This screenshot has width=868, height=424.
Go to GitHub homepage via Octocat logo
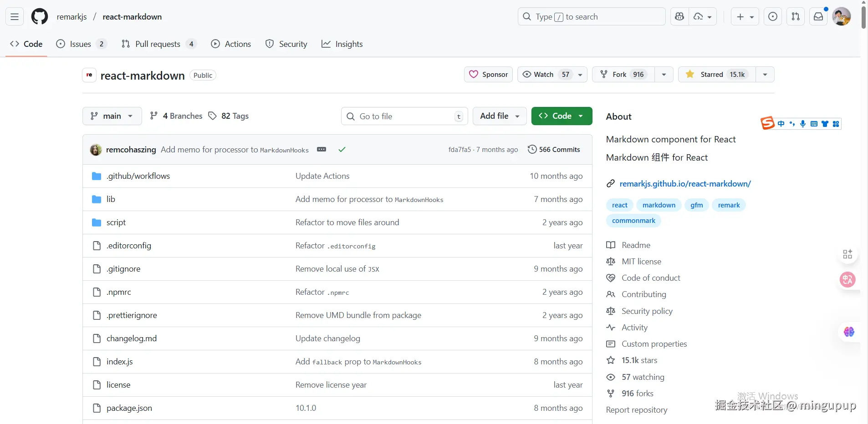(x=40, y=17)
